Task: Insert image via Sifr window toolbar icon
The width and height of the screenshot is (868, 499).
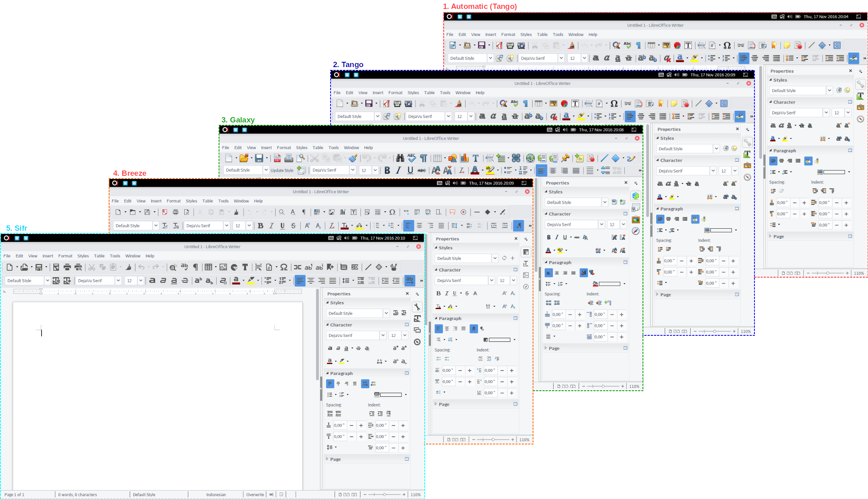Action: [223, 267]
